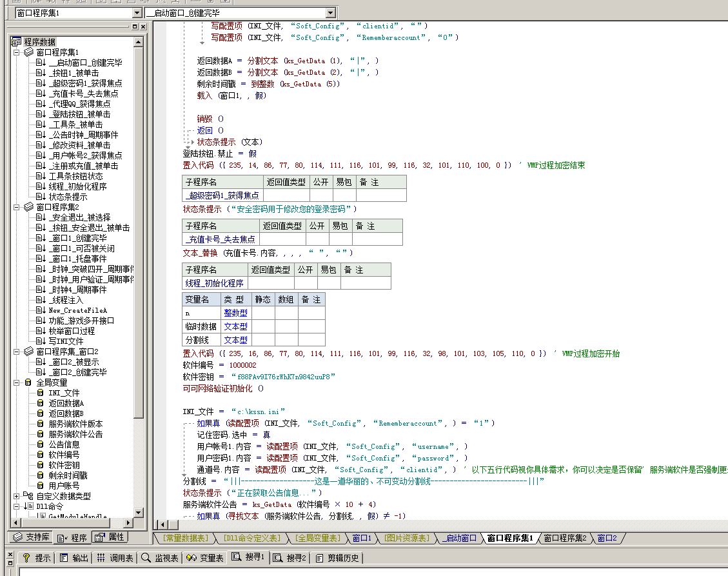Click the arrow-list icon beside Dll命令
The width and height of the screenshot is (728, 576).
[x=28, y=506]
